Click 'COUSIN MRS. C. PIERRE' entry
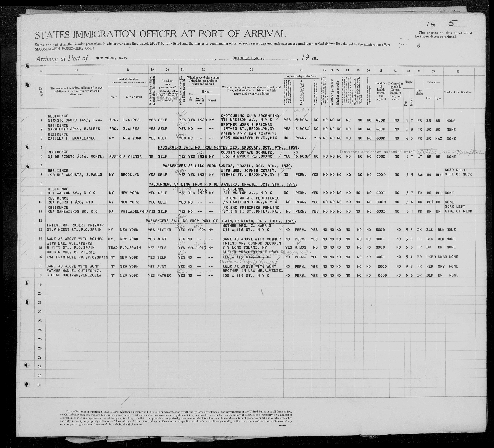Image resolution: width=494 pixels, height=448 pixels. pyautogui.click(x=71, y=252)
